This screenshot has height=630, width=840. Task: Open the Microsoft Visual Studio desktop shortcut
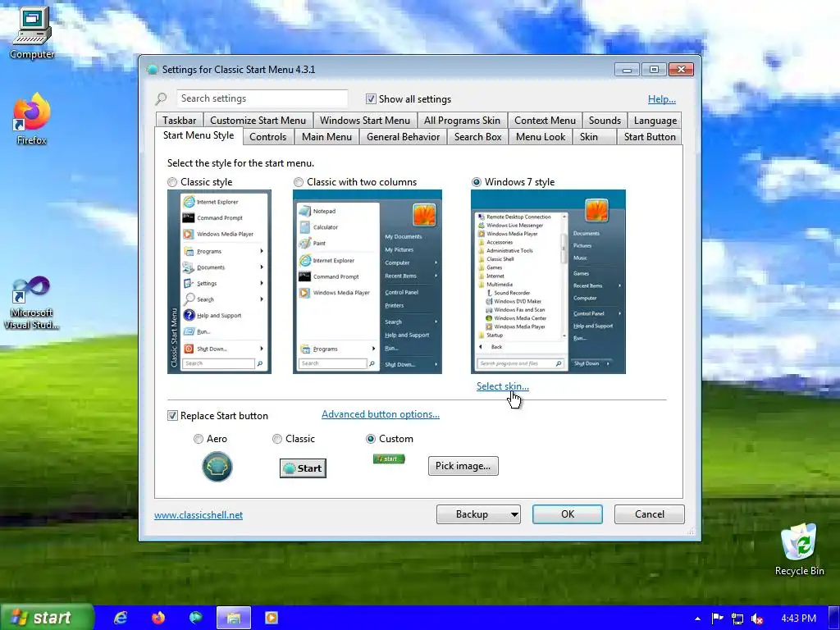coord(32,303)
